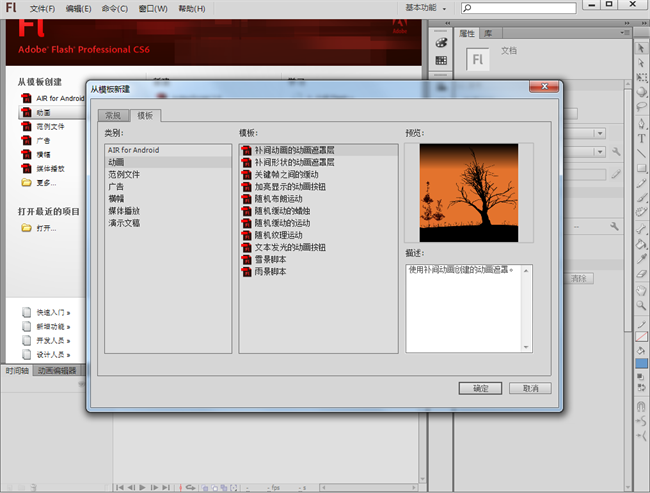The width and height of the screenshot is (650, 493).
Task: Select the Eraser tool
Action: click(x=641, y=273)
